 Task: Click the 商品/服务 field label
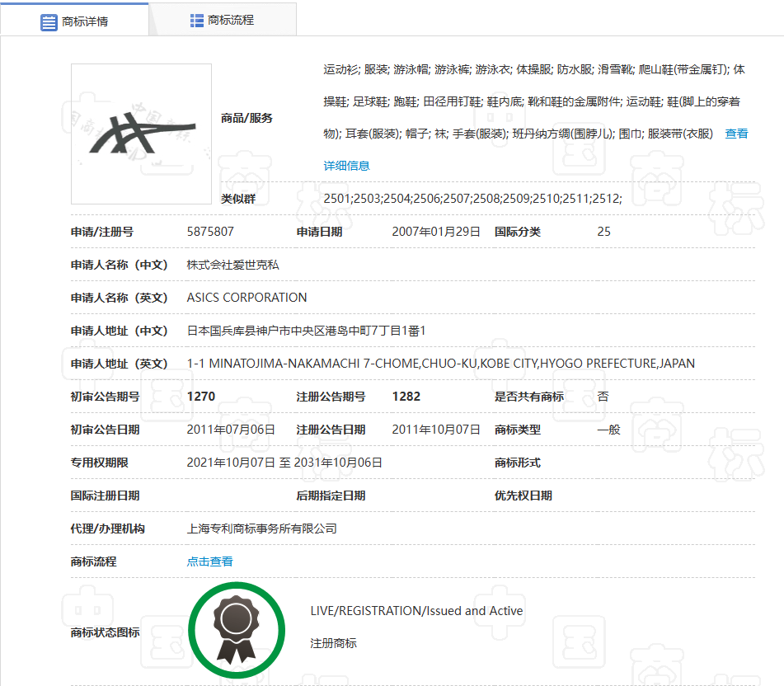pos(246,118)
